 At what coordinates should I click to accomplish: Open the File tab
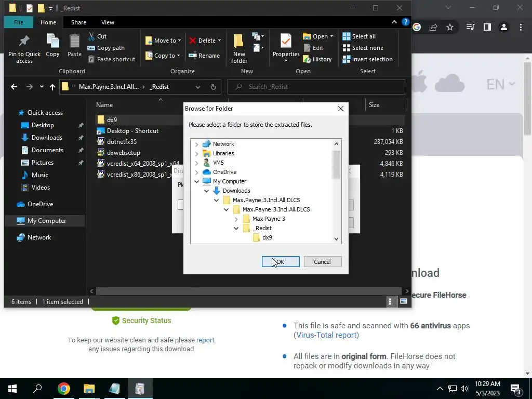pos(19,22)
